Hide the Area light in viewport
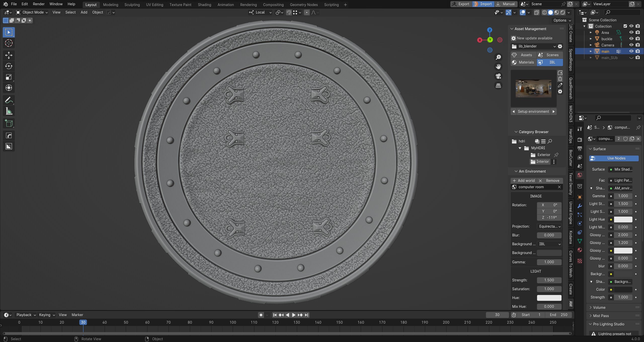This screenshot has height=342, width=644. pos(631,32)
